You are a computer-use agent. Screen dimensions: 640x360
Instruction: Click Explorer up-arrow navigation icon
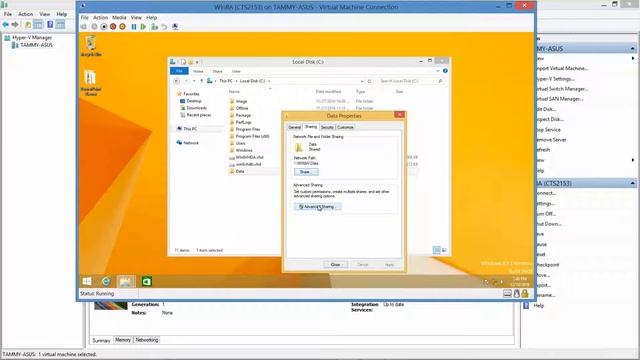pos(202,81)
